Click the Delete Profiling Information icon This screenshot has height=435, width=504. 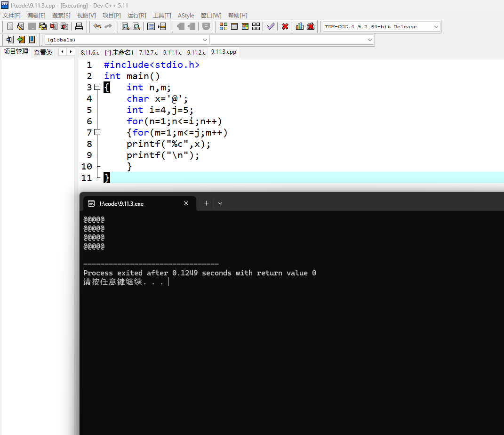pyautogui.click(x=311, y=26)
